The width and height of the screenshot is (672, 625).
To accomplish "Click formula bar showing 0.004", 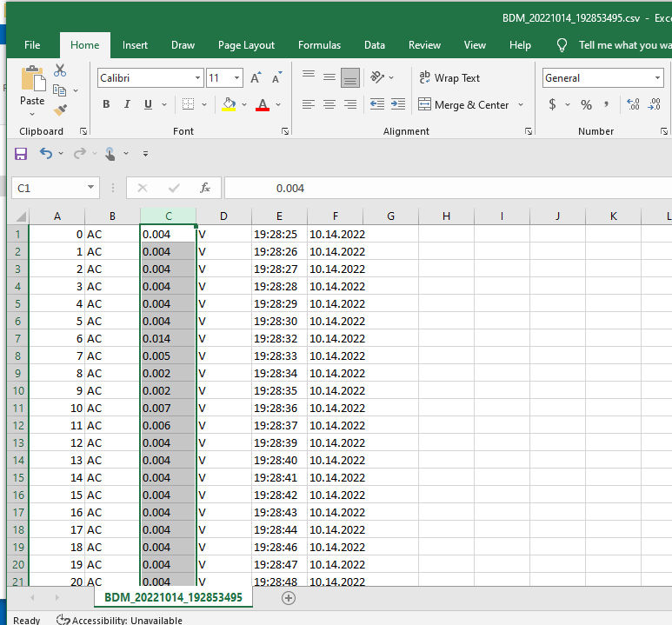I will 449,188.
